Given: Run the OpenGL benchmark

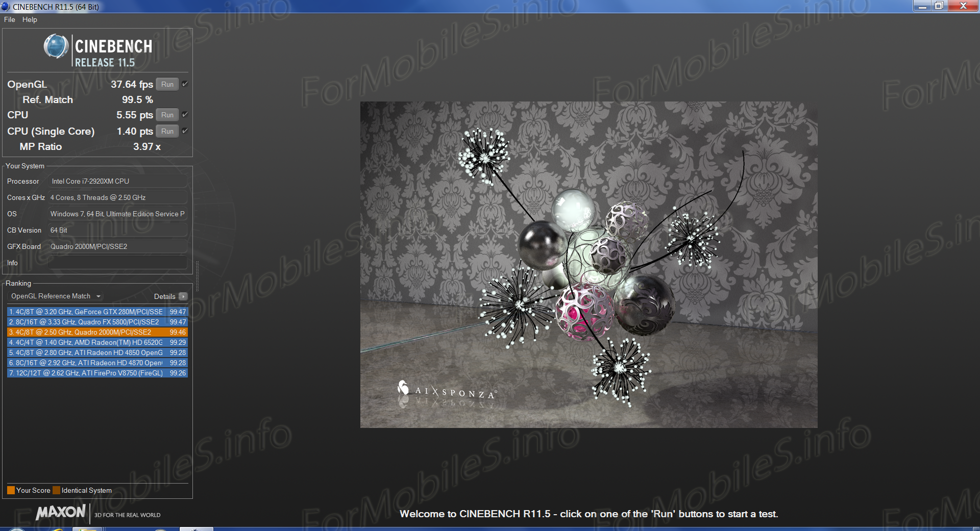Looking at the screenshot, I should pyautogui.click(x=167, y=84).
